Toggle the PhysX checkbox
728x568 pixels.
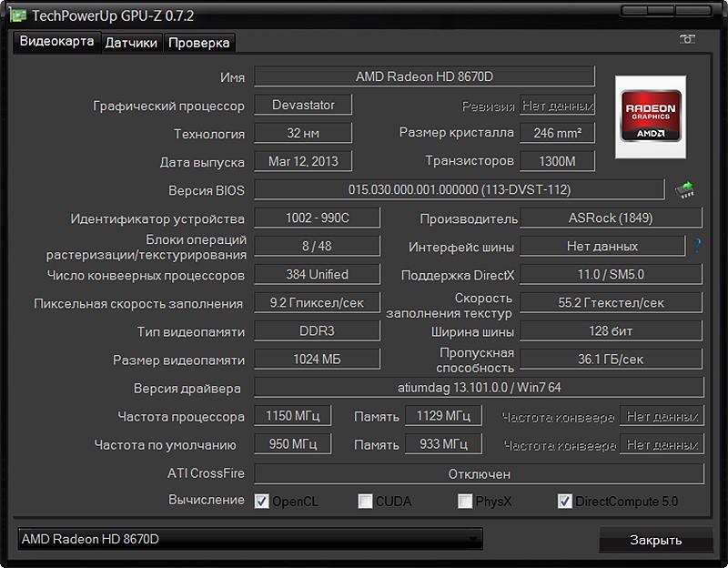click(x=465, y=502)
